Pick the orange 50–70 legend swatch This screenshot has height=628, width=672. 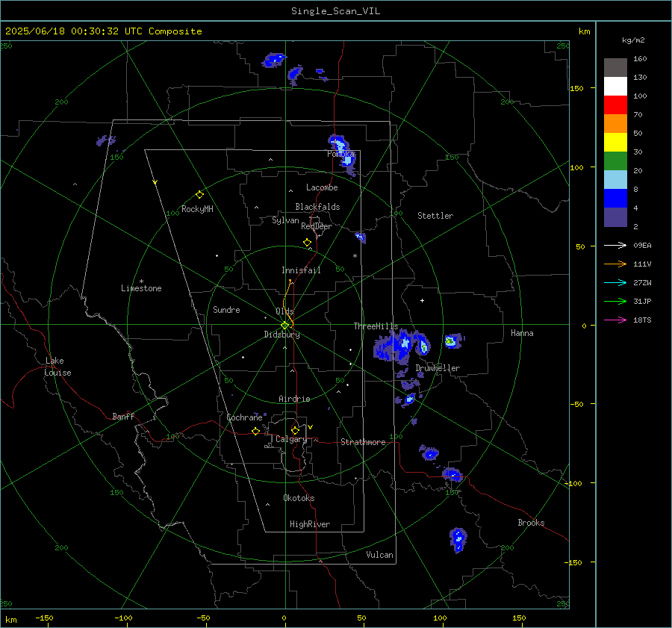[x=615, y=124]
